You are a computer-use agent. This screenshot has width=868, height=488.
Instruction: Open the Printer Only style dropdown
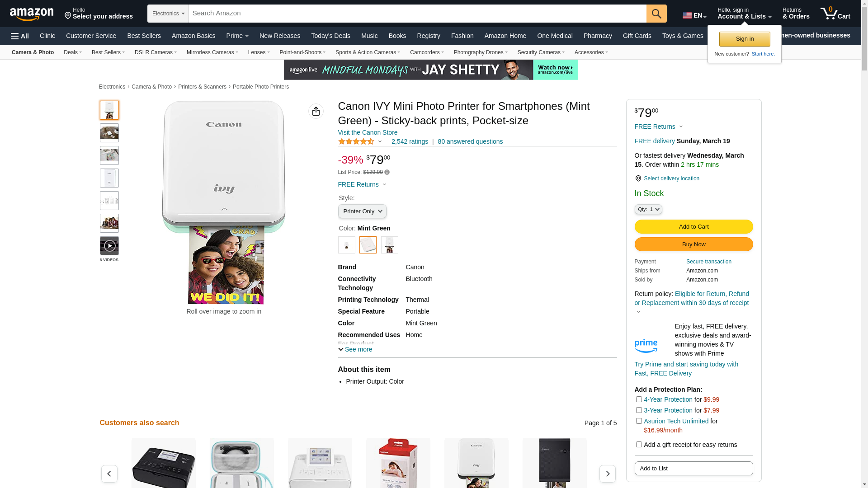(x=362, y=211)
